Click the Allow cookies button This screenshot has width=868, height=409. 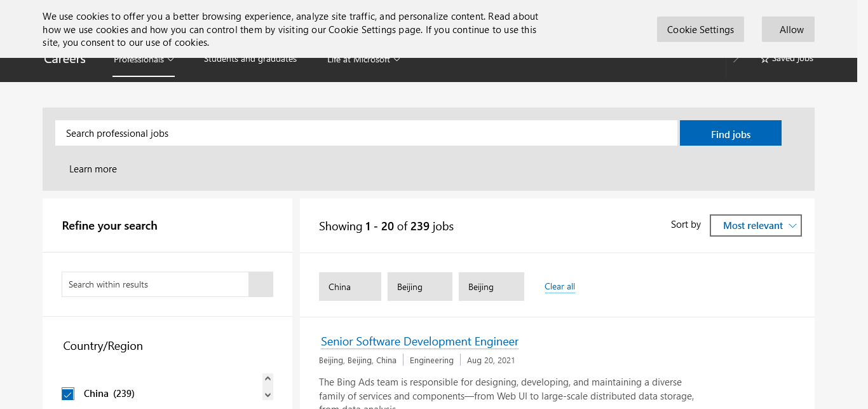(x=787, y=29)
